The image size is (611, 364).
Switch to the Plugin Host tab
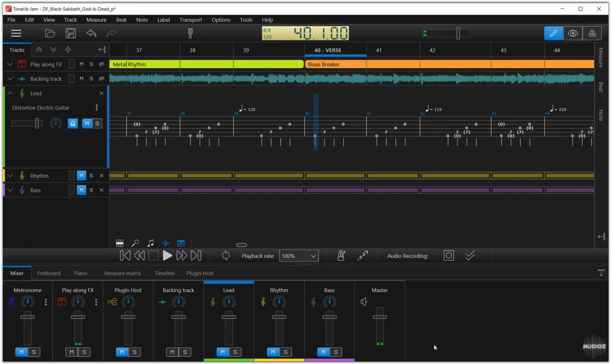(200, 273)
